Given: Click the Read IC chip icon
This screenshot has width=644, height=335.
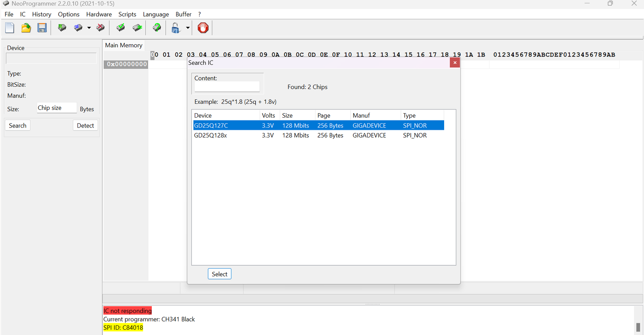Looking at the screenshot, I should (62, 28).
